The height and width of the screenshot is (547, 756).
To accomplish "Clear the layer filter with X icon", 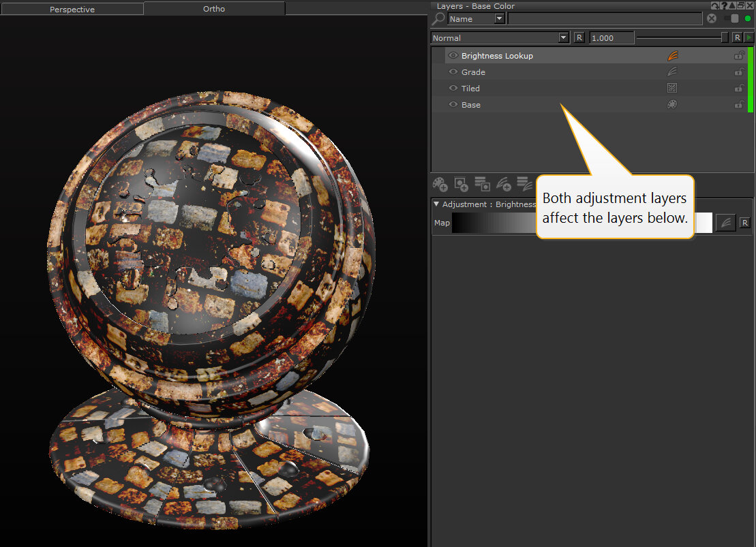I will point(712,19).
